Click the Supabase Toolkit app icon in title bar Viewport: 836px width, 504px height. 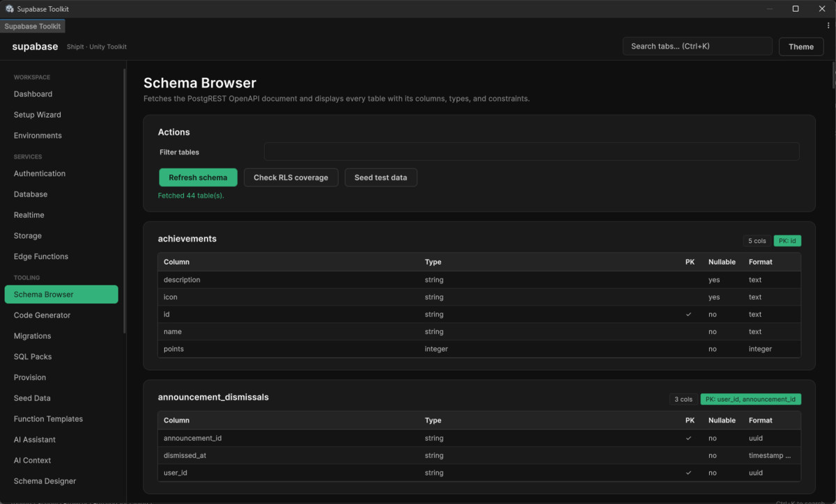10,9
